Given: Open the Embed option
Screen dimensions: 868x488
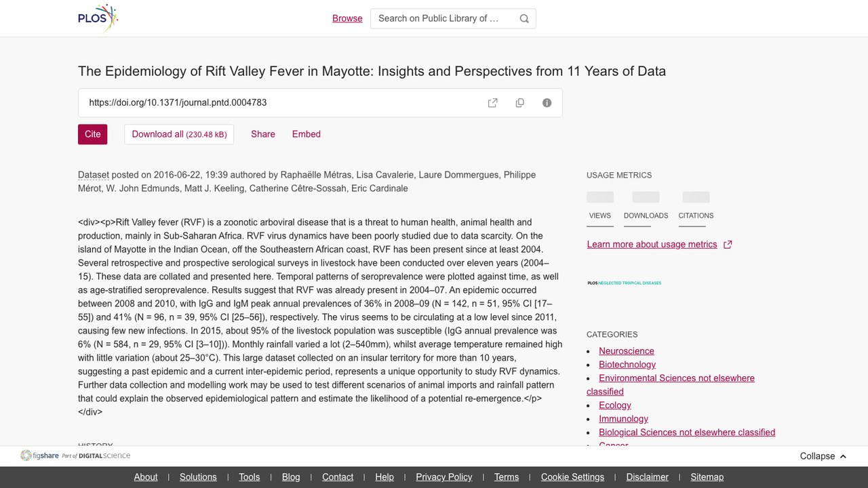Looking at the screenshot, I should point(307,134).
